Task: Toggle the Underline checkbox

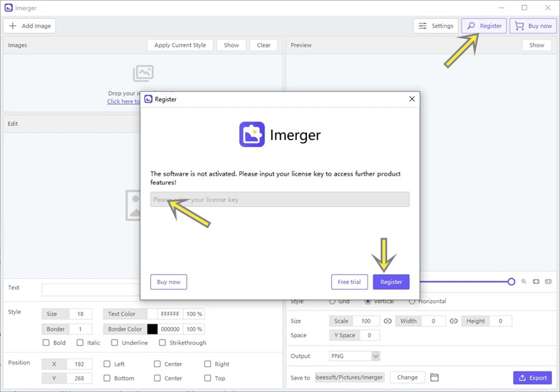Action: (114, 342)
